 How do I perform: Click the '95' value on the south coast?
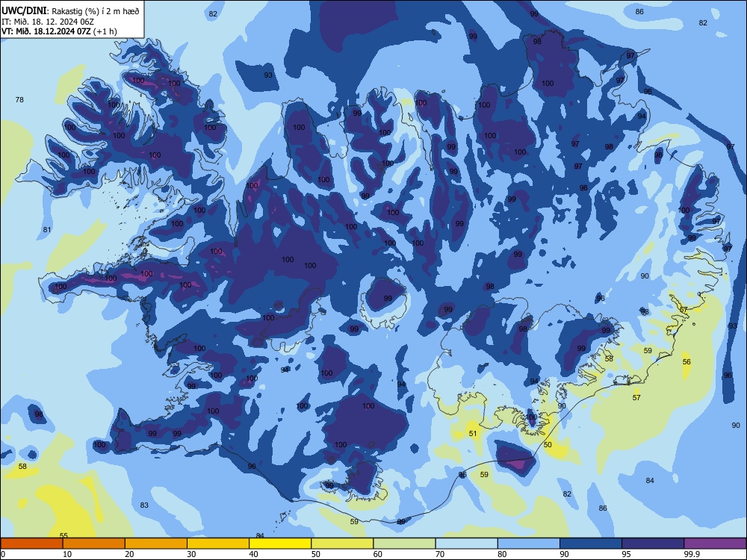(462, 475)
